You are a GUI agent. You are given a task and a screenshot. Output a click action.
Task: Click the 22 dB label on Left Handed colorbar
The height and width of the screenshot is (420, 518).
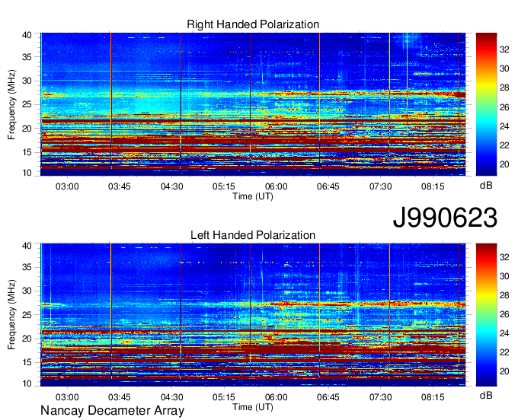pos(504,353)
